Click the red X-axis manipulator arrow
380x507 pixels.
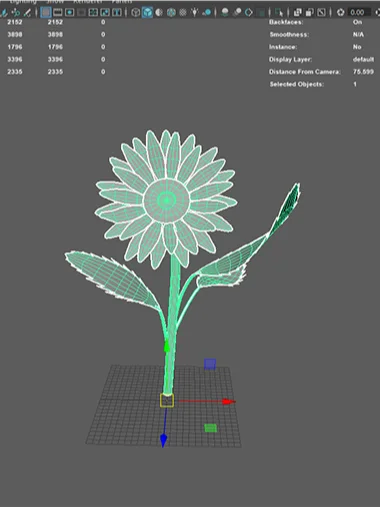[228, 402]
